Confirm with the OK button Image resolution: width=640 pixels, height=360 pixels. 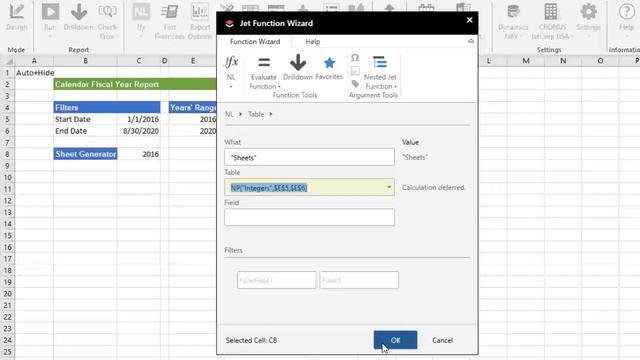coord(395,340)
